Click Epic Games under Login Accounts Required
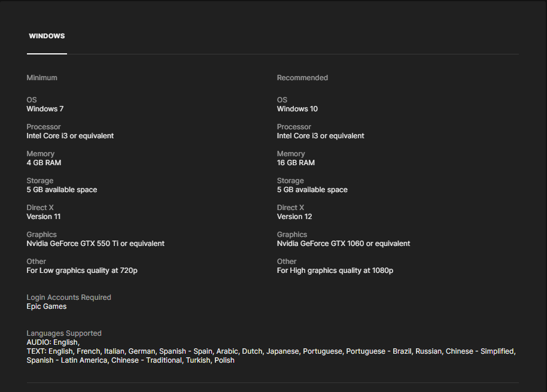 (47, 306)
